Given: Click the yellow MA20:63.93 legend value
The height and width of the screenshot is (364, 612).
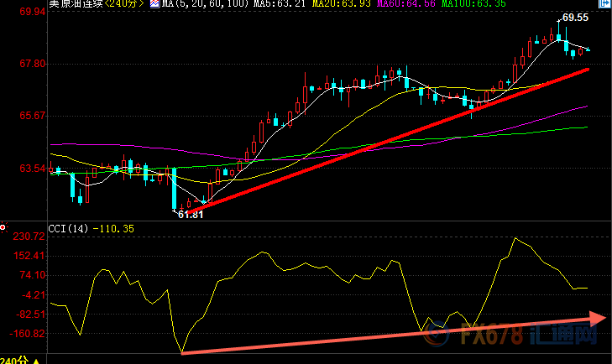Looking at the screenshot, I should 342,3.
